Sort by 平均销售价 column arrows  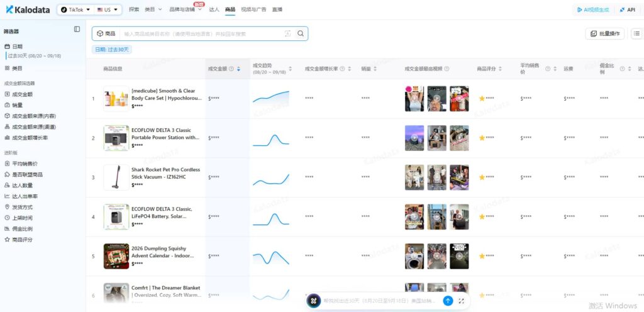click(555, 69)
